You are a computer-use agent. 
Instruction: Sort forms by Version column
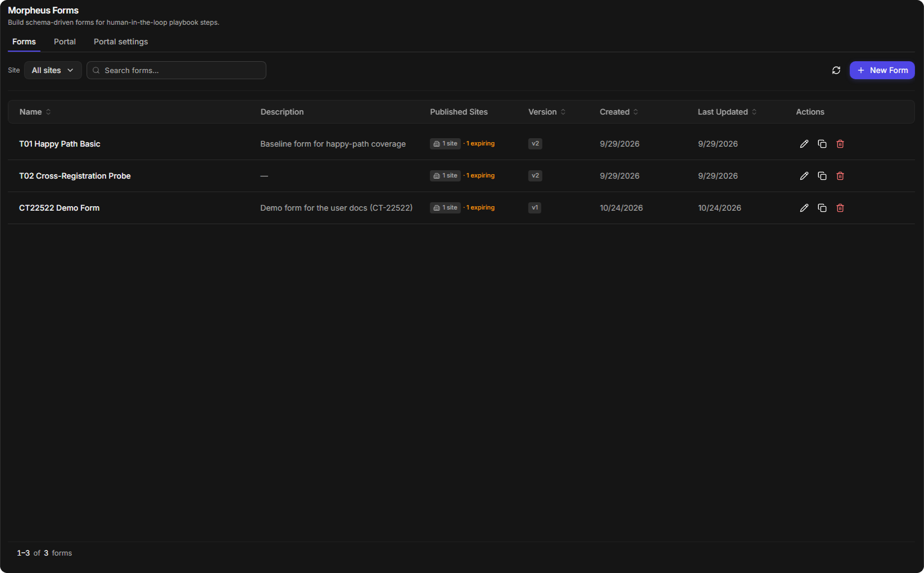click(547, 112)
